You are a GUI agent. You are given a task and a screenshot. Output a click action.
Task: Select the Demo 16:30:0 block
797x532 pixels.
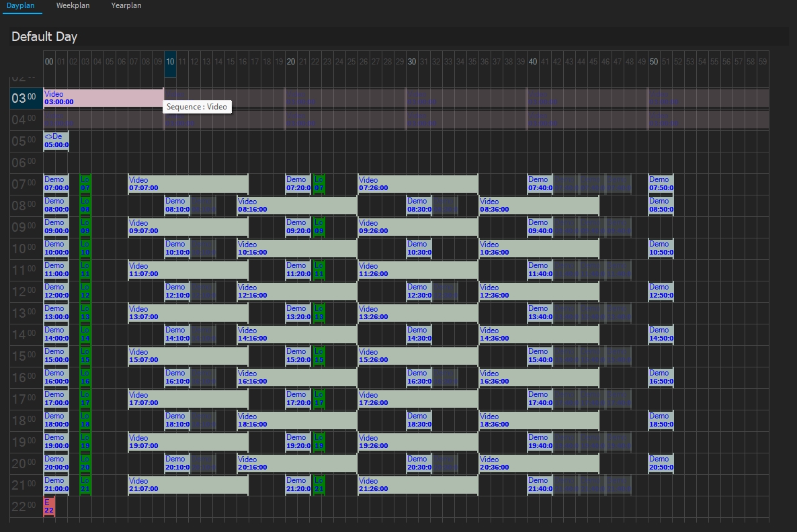419,378
